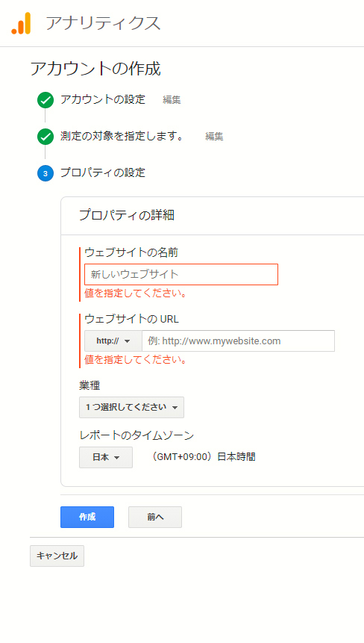Click the green checkmark for アカウントの設定 step
The height and width of the screenshot is (643, 364).
click(x=45, y=100)
